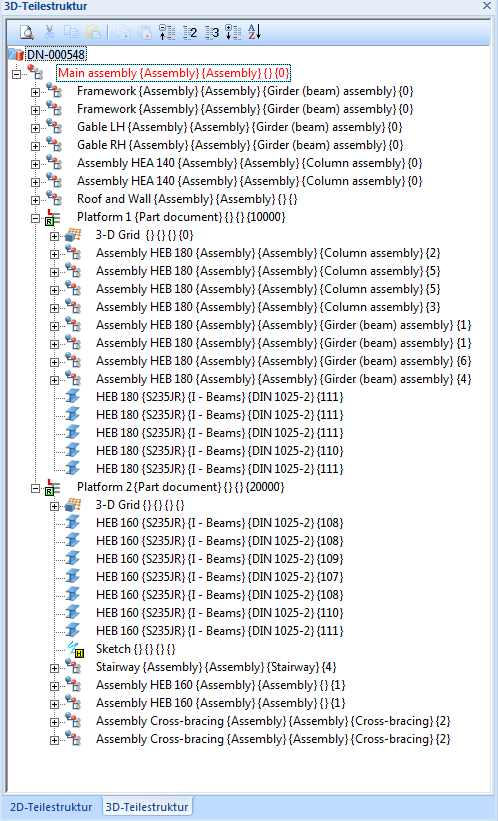Switch to the 2D-Teilestruktur tab
This screenshot has height=821, width=498.
(x=51, y=807)
